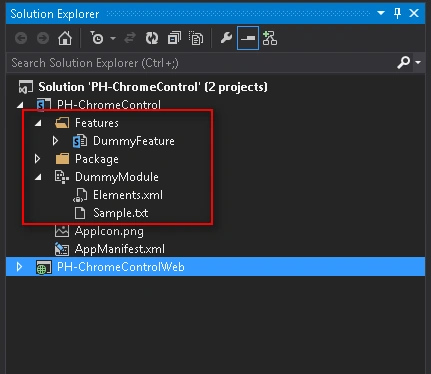
Task: Click the Back navigation arrow in toolbar
Action: pyautogui.click(x=21, y=38)
